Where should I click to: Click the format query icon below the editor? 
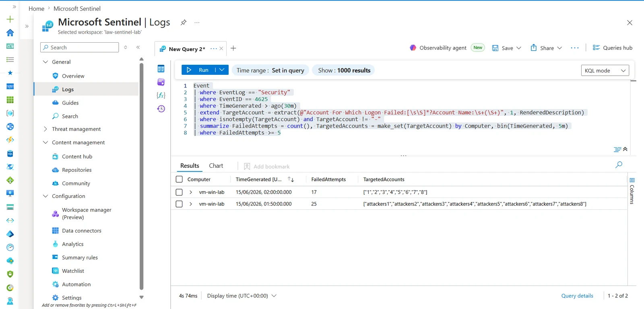click(x=617, y=149)
